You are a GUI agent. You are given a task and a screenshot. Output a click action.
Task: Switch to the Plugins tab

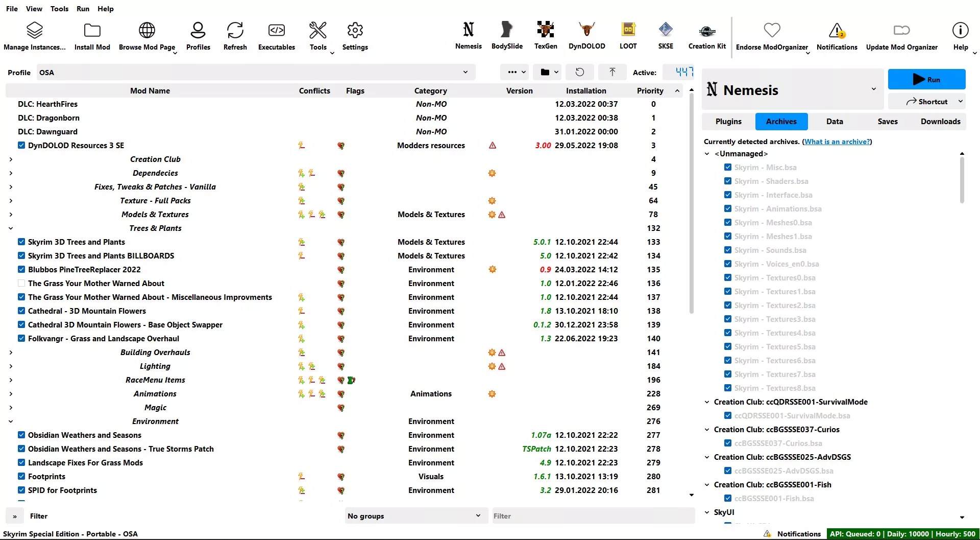[728, 121]
